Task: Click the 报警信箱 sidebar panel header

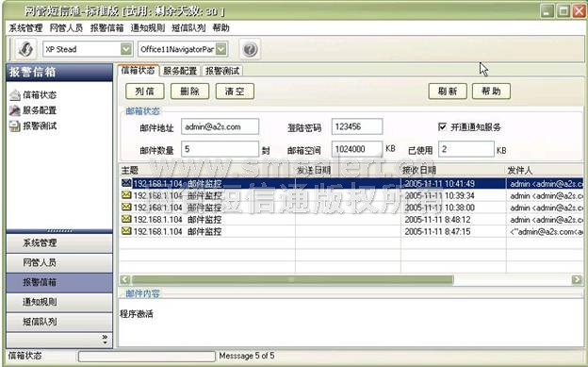Action: coord(59,72)
